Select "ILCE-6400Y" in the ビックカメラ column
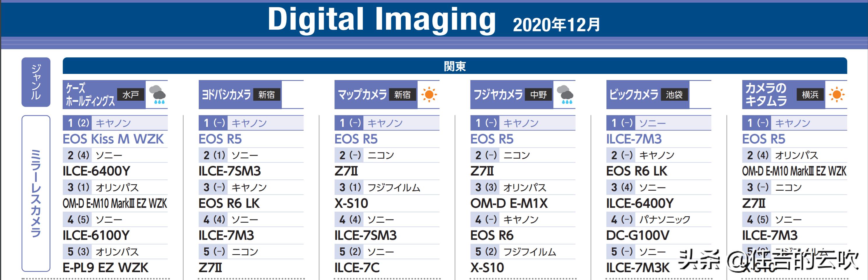This screenshot has width=868, height=280. (x=640, y=203)
